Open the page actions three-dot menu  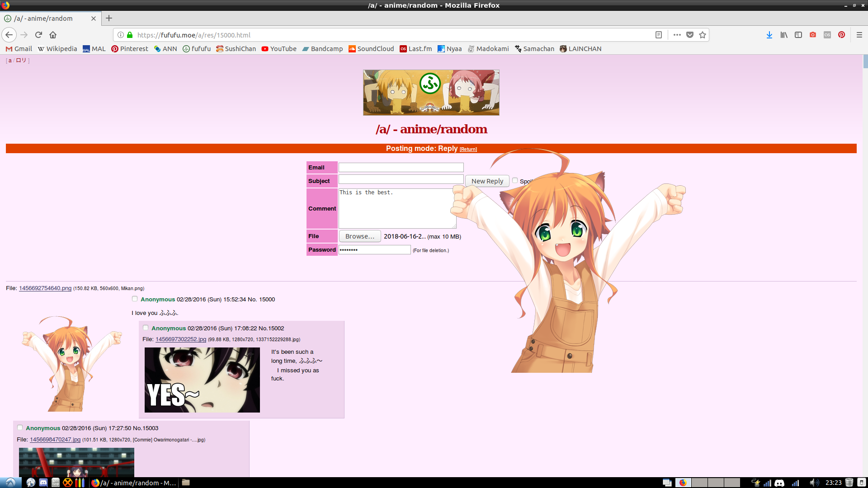[x=677, y=35]
